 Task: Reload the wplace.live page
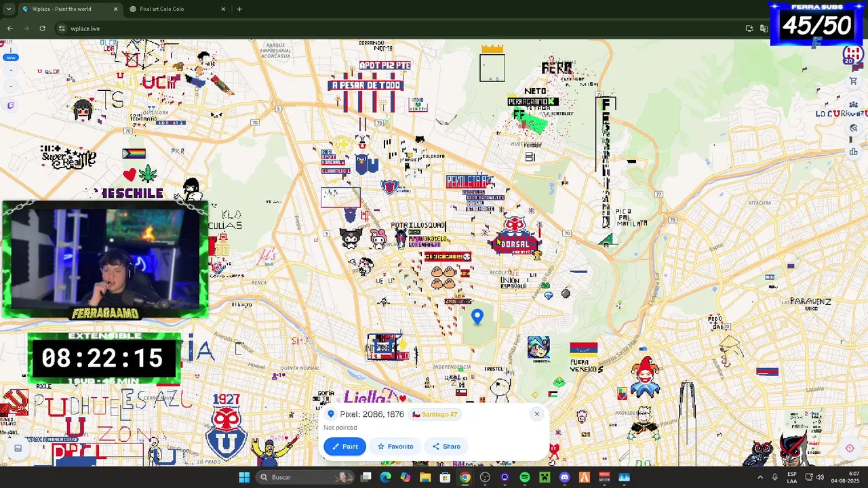(x=42, y=28)
